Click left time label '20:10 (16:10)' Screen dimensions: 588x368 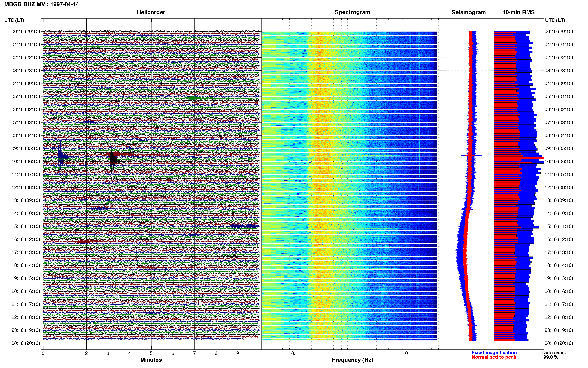point(26,291)
